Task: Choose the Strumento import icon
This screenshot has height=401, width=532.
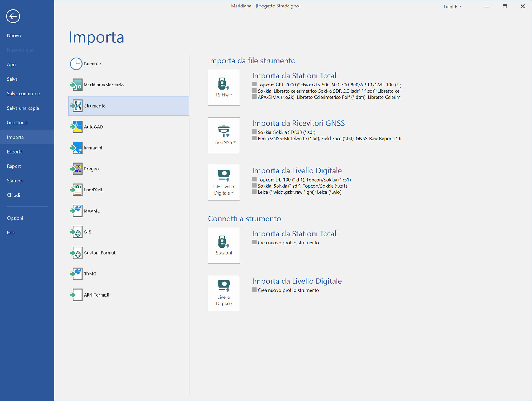Action: [76, 106]
